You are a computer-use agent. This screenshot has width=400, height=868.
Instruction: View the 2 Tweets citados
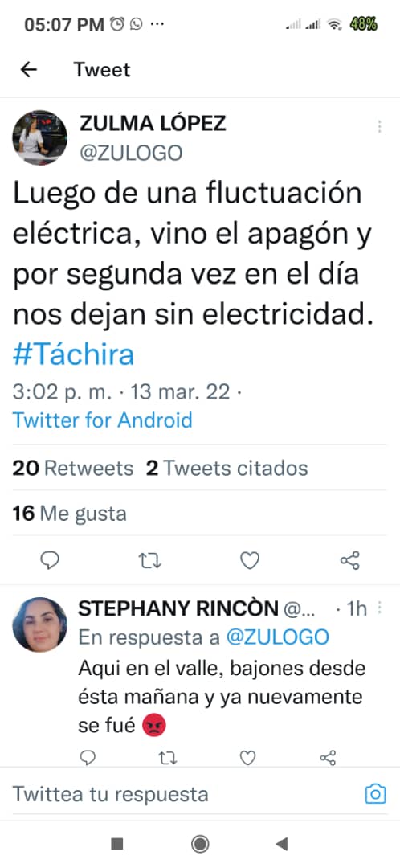point(227,469)
